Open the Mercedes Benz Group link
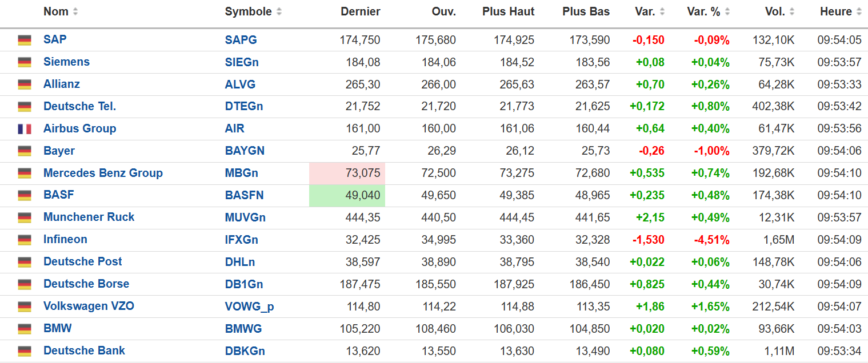Viewport: 868px width, 363px height. point(103,173)
